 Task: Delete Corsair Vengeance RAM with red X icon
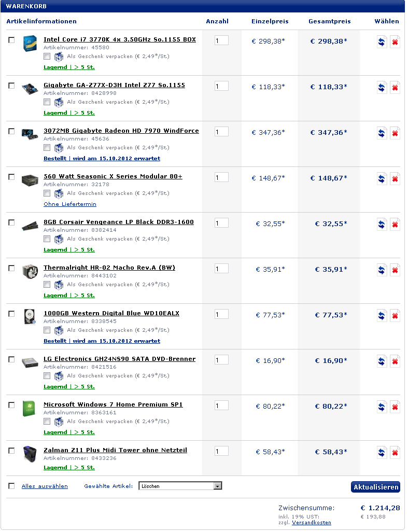click(395, 225)
